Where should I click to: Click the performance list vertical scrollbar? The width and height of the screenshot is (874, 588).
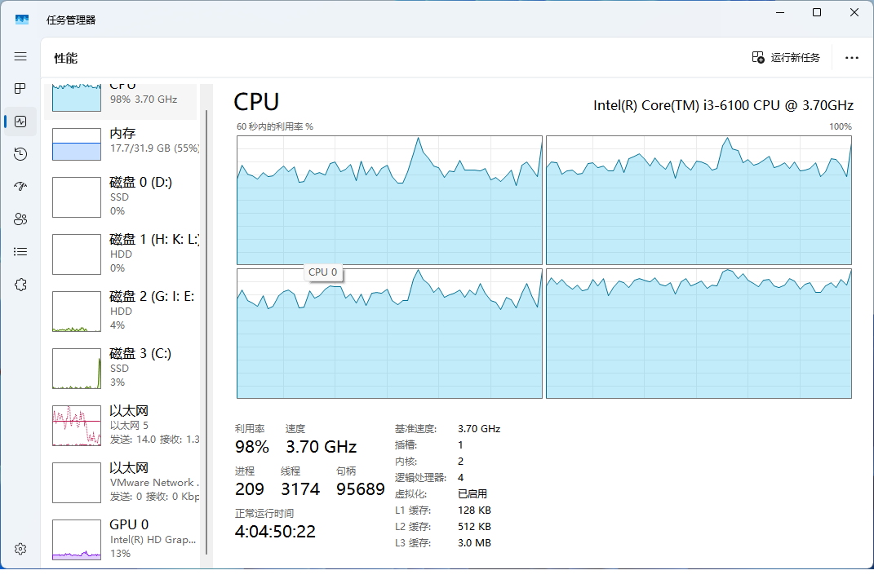[207, 326]
